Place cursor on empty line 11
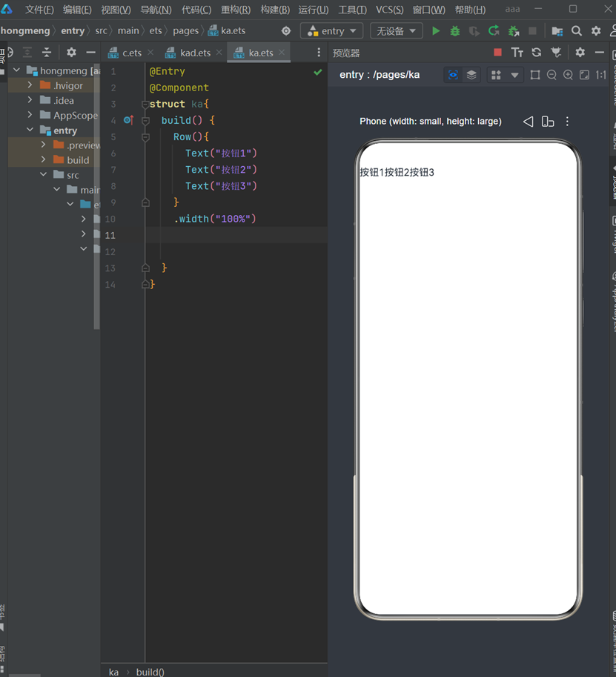The height and width of the screenshot is (677, 616). point(236,235)
